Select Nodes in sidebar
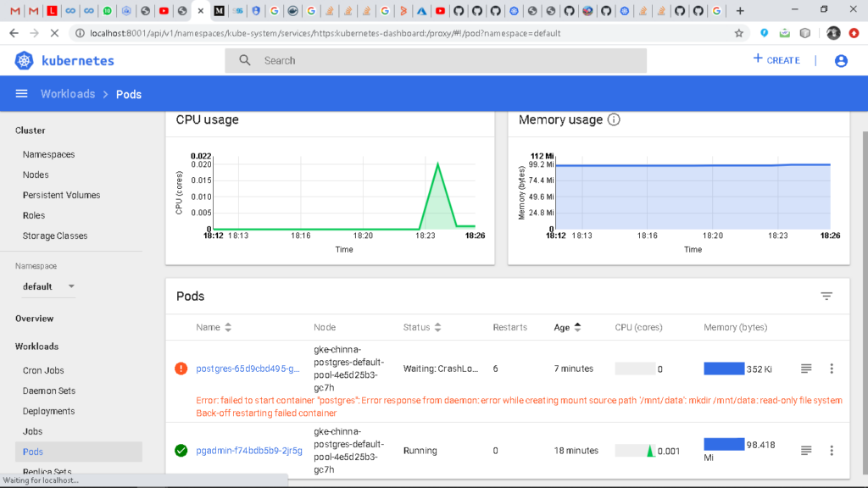Viewport: 868px width, 488px height. tap(36, 175)
